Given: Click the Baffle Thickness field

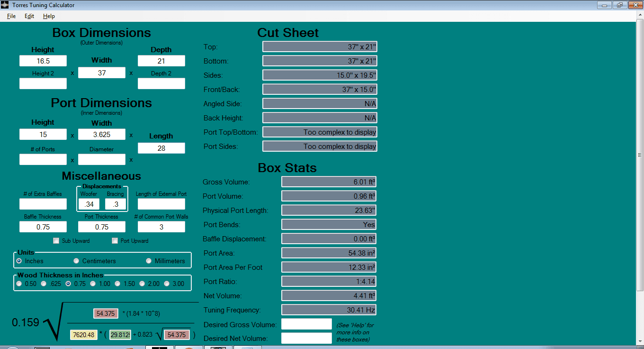Looking at the screenshot, I should [x=43, y=227].
